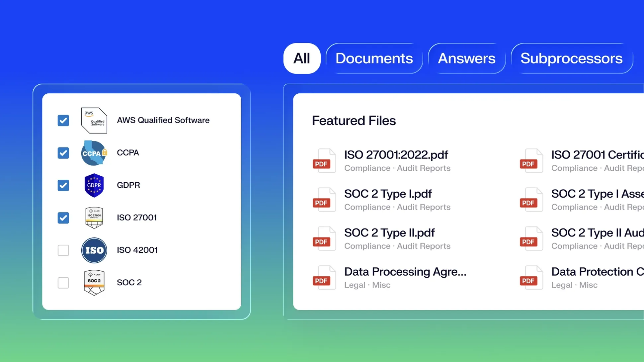Image resolution: width=644 pixels, height=362 pixels.
Task: Click the GDPR shield badge icon
Action: pos(94,185)
